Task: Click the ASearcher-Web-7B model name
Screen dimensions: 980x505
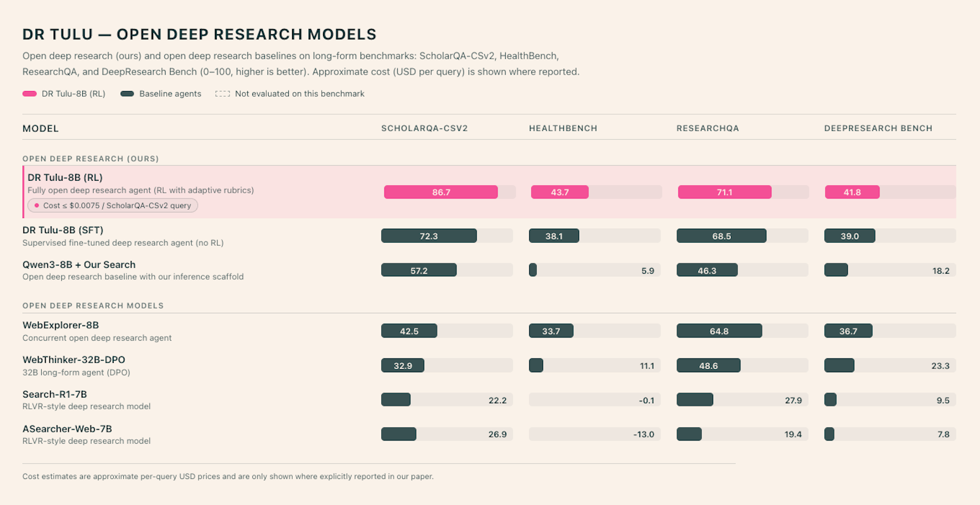Action: 67,429
